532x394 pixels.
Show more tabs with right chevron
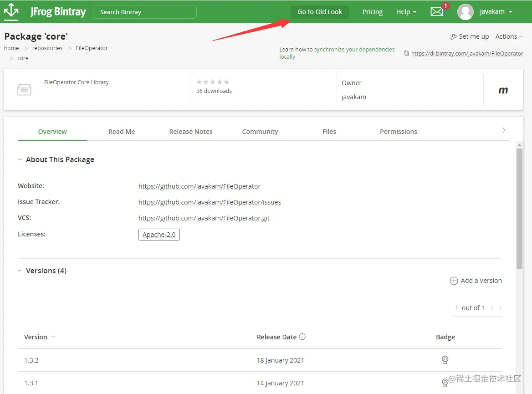click(x=503, y=130)
